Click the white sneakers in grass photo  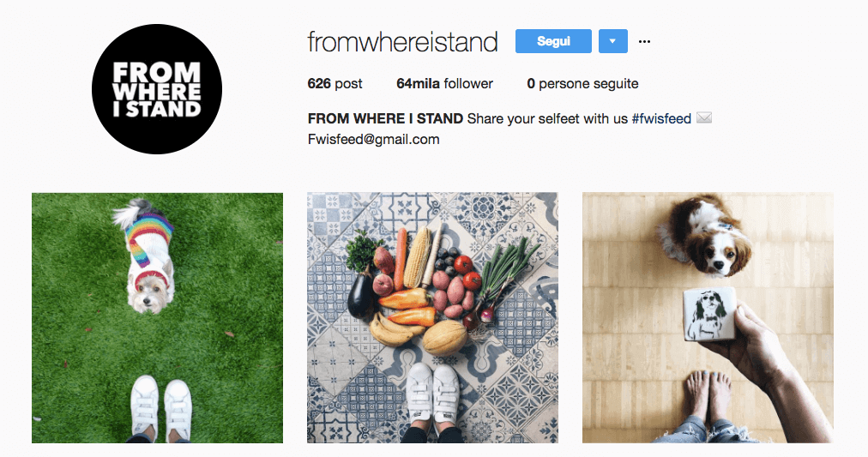[161, 408]
